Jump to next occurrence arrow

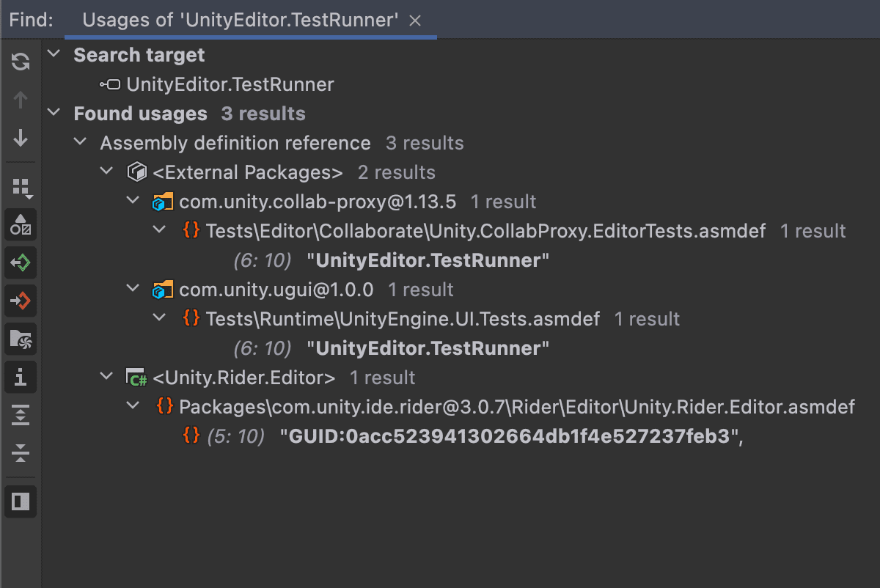pyautogui.click(x=21, y=137)
